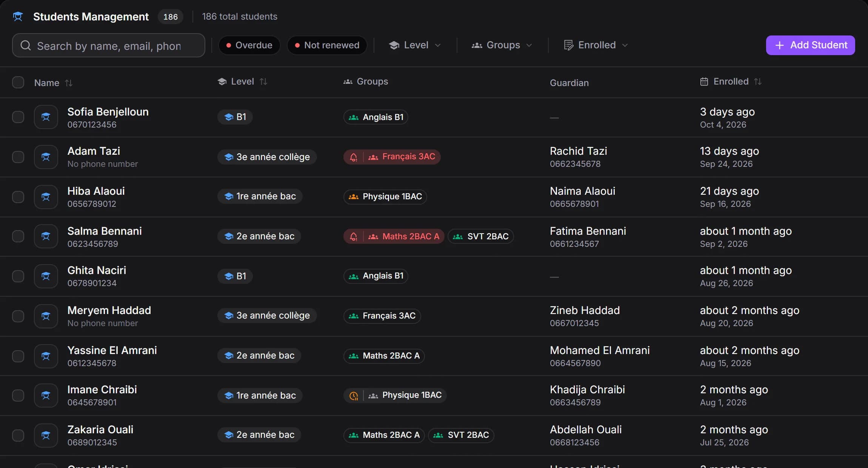Click Imane Chraibi's student avatar icon
The width and height of the screenshot is (868, 468).
coord(46,396)
